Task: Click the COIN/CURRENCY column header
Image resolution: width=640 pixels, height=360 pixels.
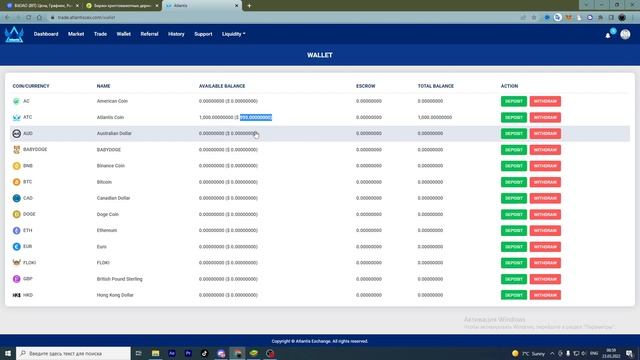Action: click(31, 86)
